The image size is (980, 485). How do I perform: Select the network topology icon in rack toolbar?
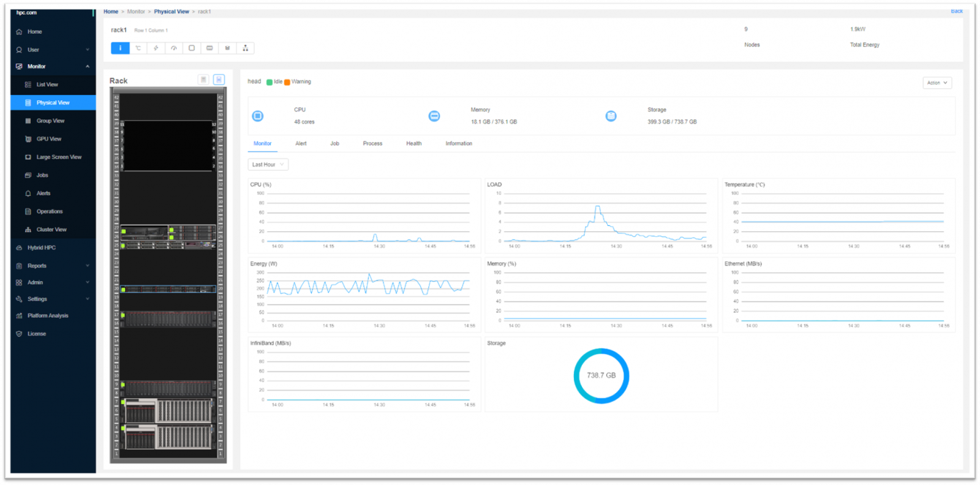click(245, 48)
